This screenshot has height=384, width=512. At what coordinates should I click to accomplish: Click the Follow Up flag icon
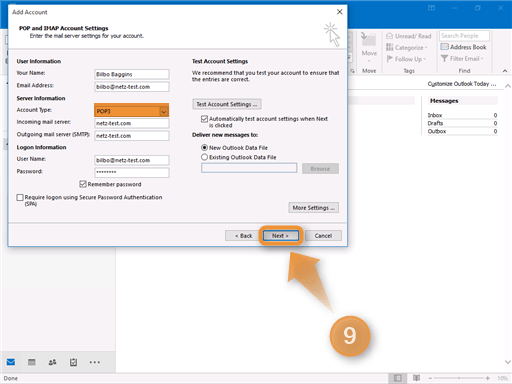389,59
